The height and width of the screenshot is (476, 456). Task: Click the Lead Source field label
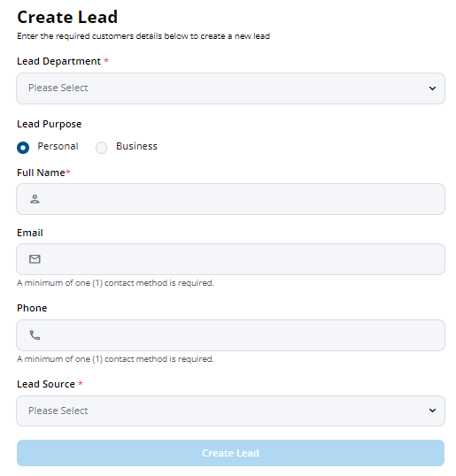coord(46,384)
